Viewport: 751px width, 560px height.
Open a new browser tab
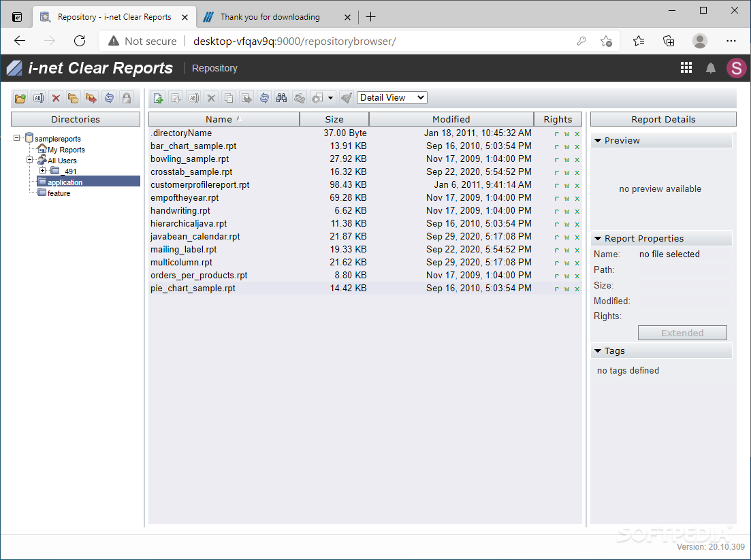coord(370,17)
